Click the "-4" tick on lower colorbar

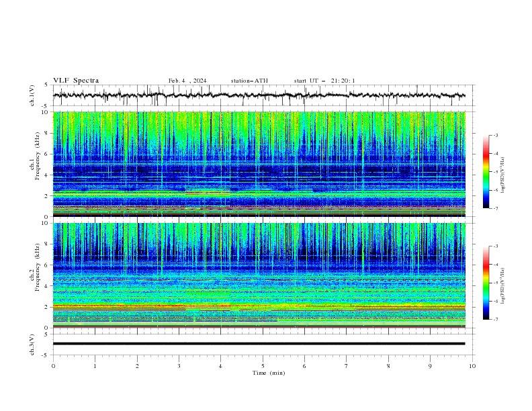point(496,265)
